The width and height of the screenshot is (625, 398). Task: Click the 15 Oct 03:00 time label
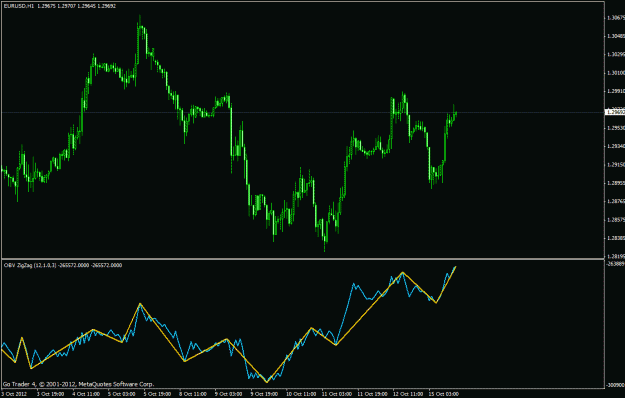point(444,394)
